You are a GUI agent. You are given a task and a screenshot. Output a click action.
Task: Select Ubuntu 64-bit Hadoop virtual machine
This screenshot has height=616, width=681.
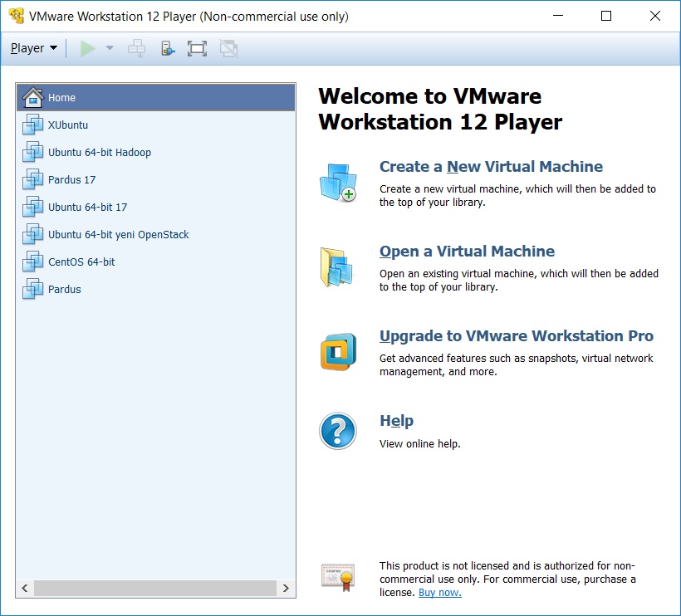pos(155,153)
